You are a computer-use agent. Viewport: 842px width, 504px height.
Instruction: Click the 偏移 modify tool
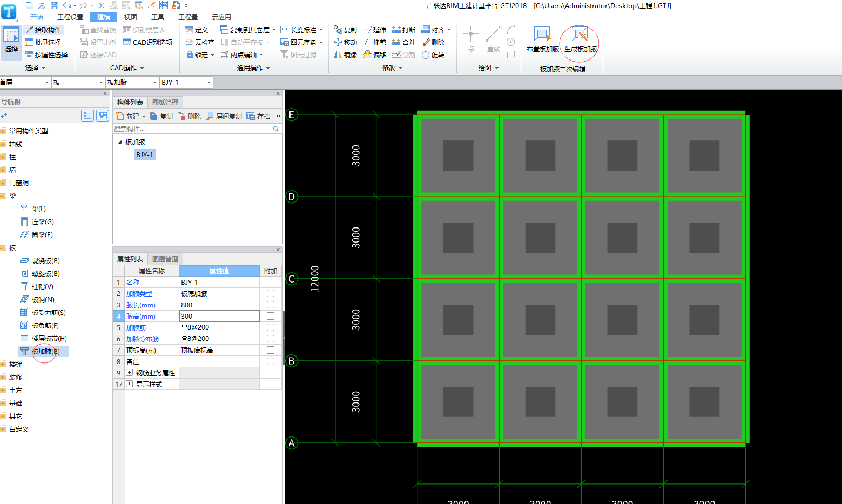tap(375, 55)
